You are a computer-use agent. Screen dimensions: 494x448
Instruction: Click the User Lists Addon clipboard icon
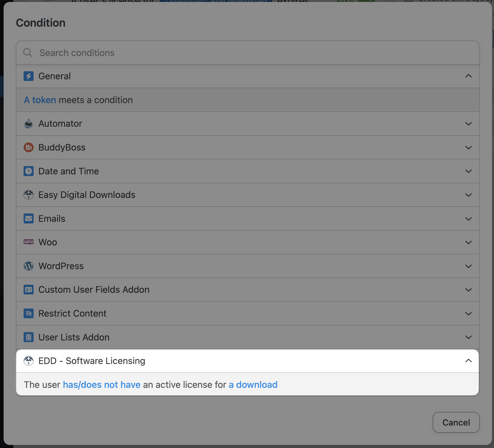coord(29,337)
